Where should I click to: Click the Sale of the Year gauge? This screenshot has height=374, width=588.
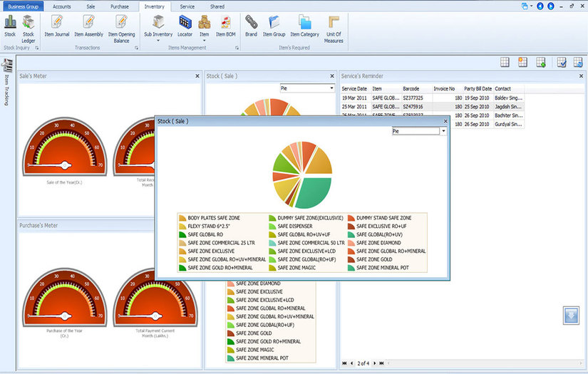[x=64, y=147]
